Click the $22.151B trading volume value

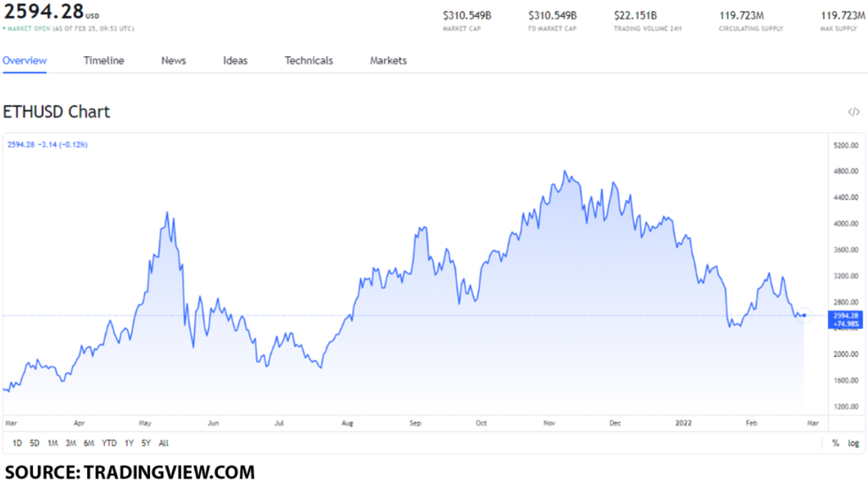point(635,15)
